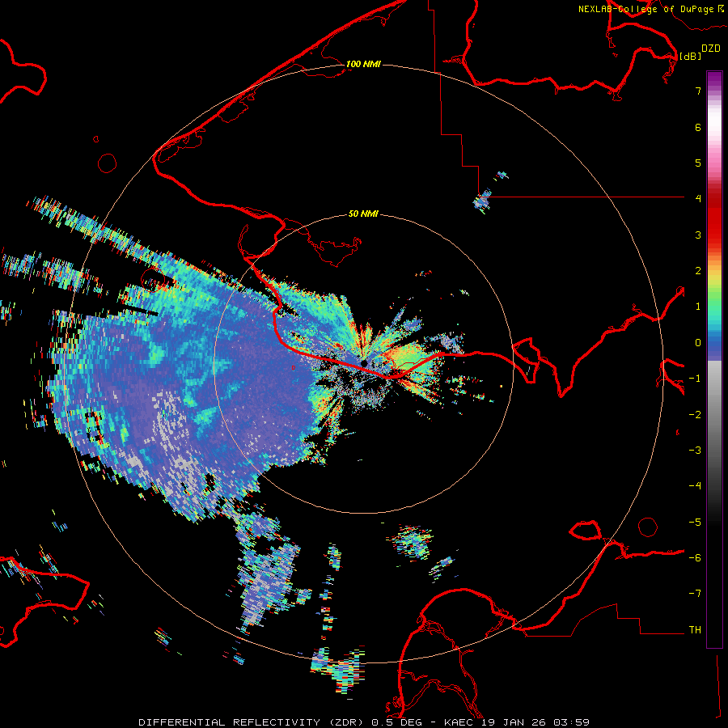Click the [dB] units label

[x=691, y=57]
